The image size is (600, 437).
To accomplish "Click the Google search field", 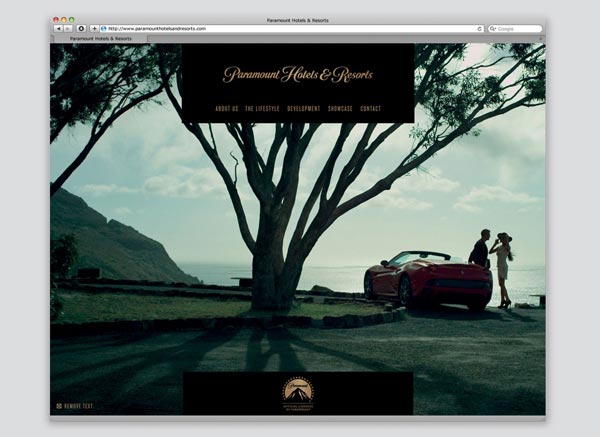I will click(518, 29).
